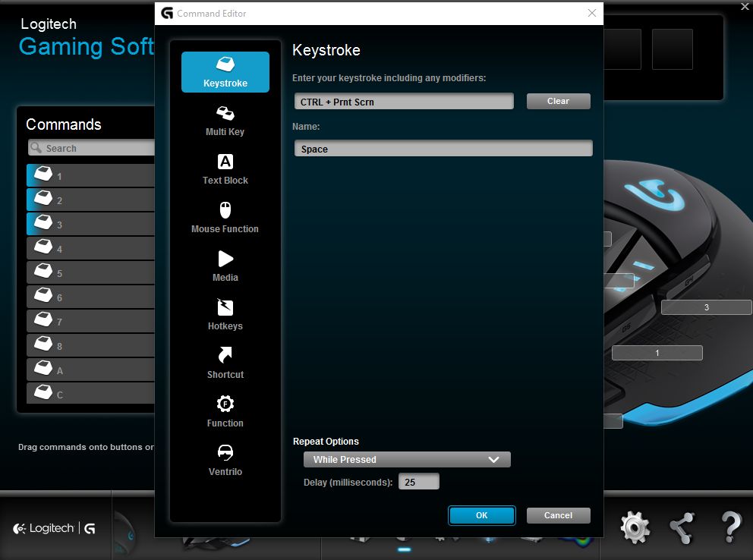Open the Hotkeys command type
The width and height of the screenshot is (753, 560).
click(x=225, y=315)
